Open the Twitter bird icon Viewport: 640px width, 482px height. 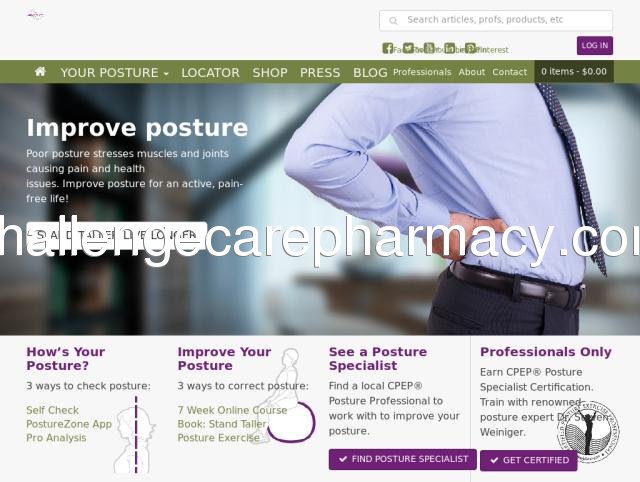[x=408, y=48]
